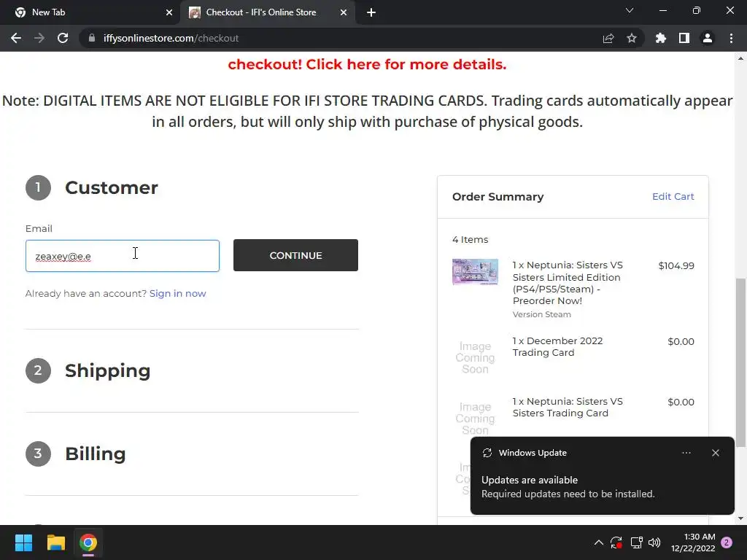Viewport: 747px width, 560px height.
Task: Reload the checkout page
Action: click(x=63, y=38)
